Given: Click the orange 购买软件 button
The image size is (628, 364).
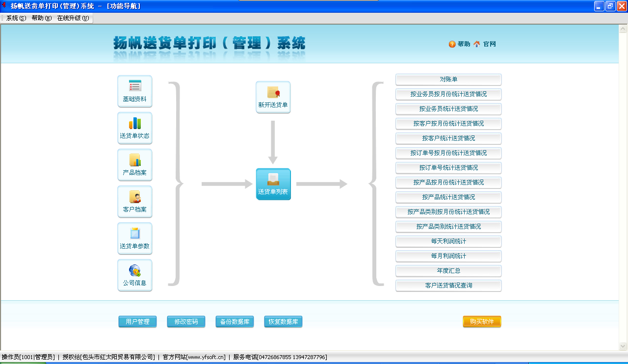Looking at the screenshot, I should (x=482, y=322).
